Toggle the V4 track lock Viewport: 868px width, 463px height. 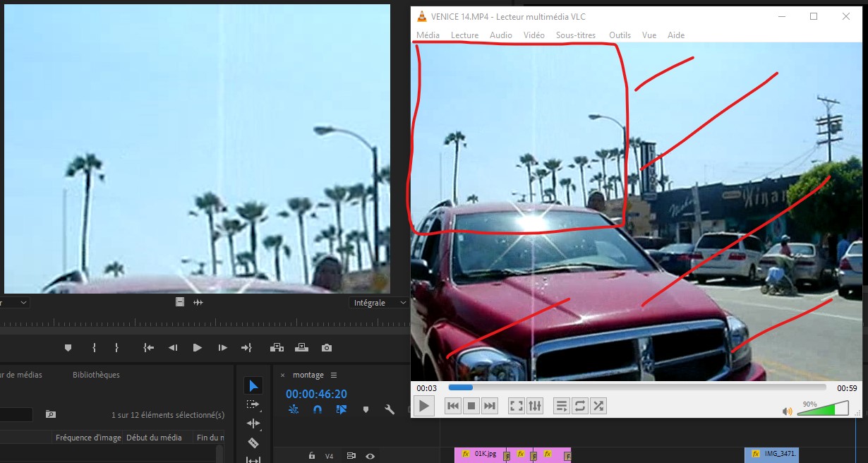click(x=311, y=456)
